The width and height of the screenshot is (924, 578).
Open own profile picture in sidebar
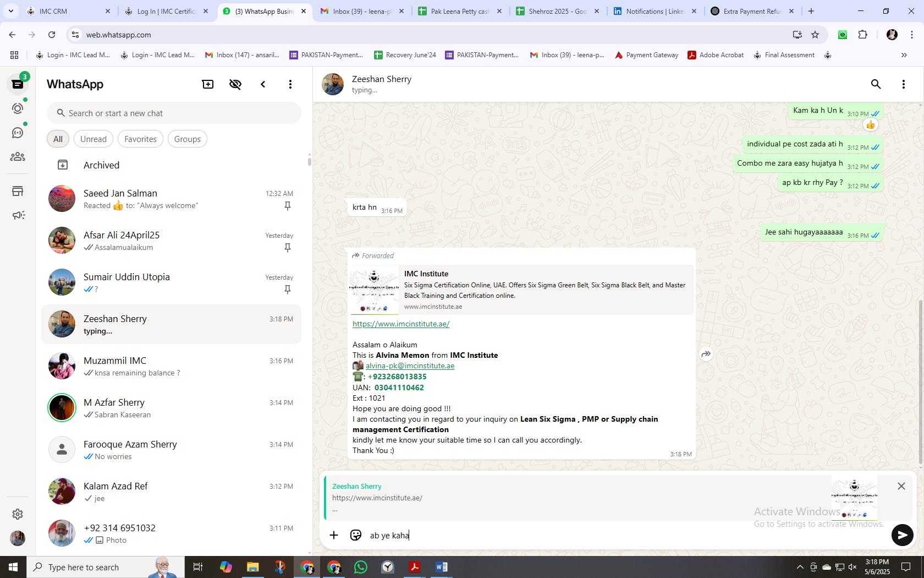pos(18,538)
